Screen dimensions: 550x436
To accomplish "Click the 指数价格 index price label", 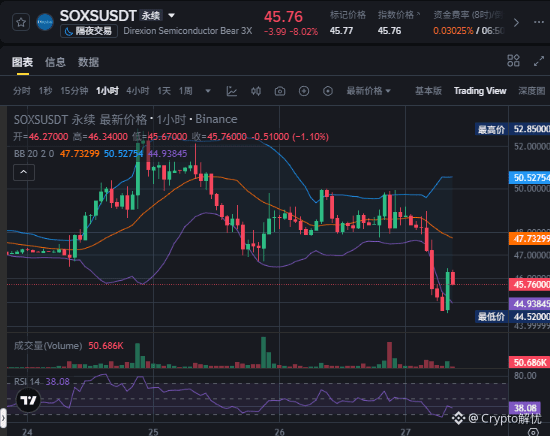I will pyautogui.click(x=396, y=15).
